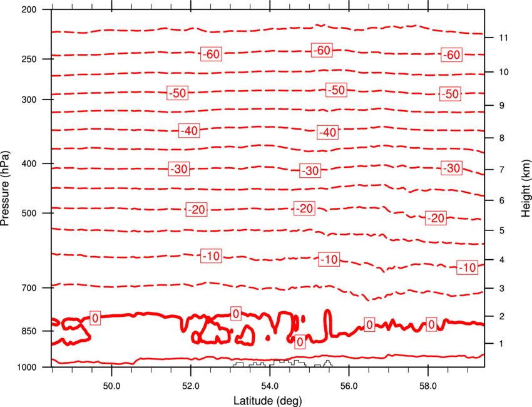Select the 1000 pressure tick label

(27, 368)
